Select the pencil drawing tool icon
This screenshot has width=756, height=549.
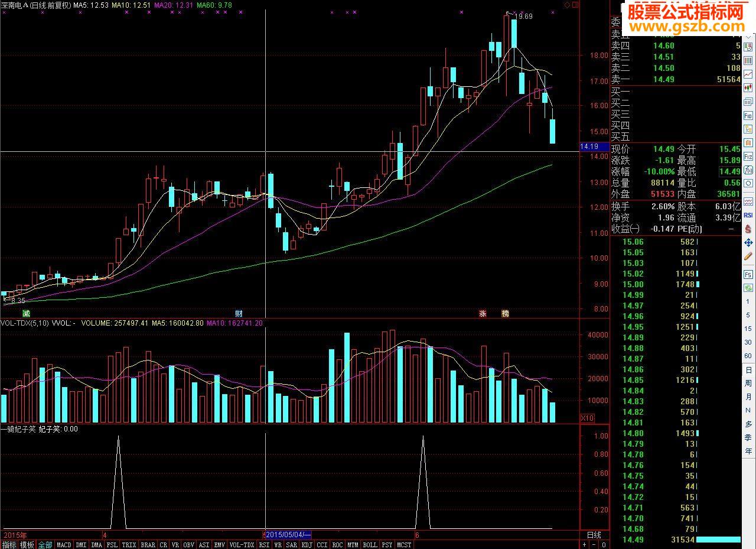coord(748,256)
